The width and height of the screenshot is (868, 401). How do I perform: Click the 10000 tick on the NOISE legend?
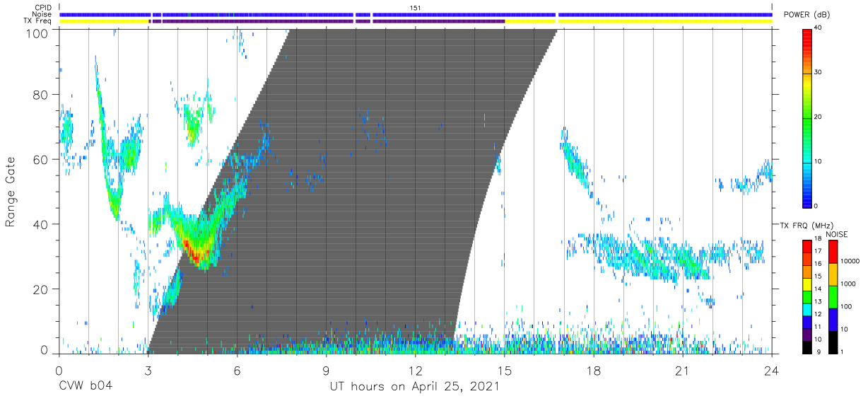click(x=850, y=261)
